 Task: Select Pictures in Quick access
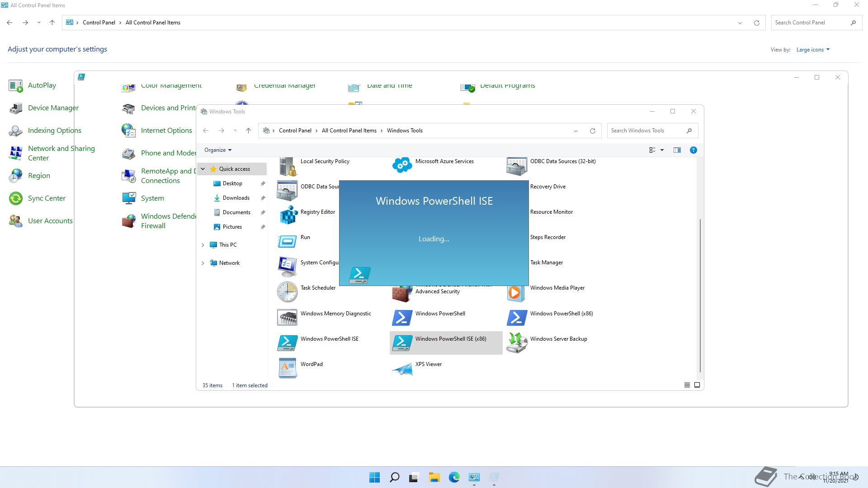tap(232, 227)
